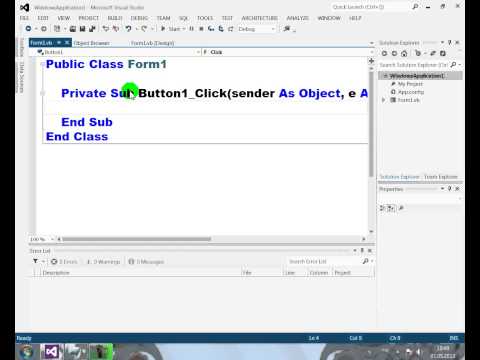Open the TOOLS menu
This screenshot has width=480, height=360.
pyautogui.click(x=205, y=18)
